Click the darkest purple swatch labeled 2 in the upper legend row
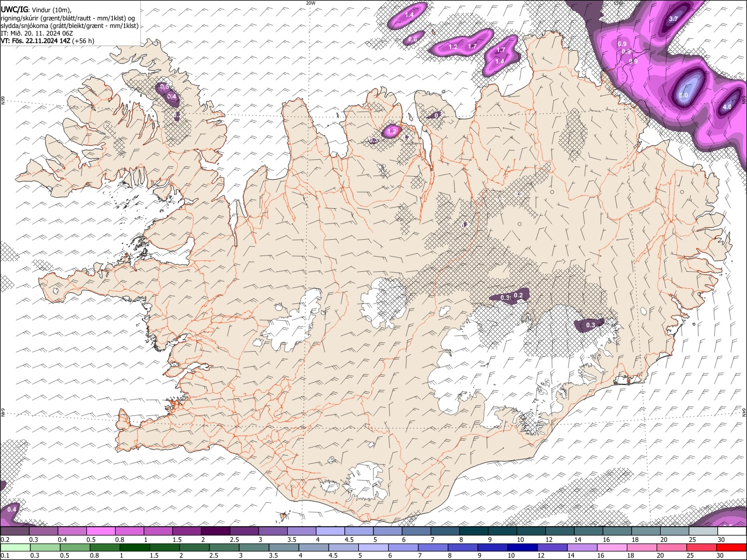This screenshot has height=560, width=747. coord(215,531)
